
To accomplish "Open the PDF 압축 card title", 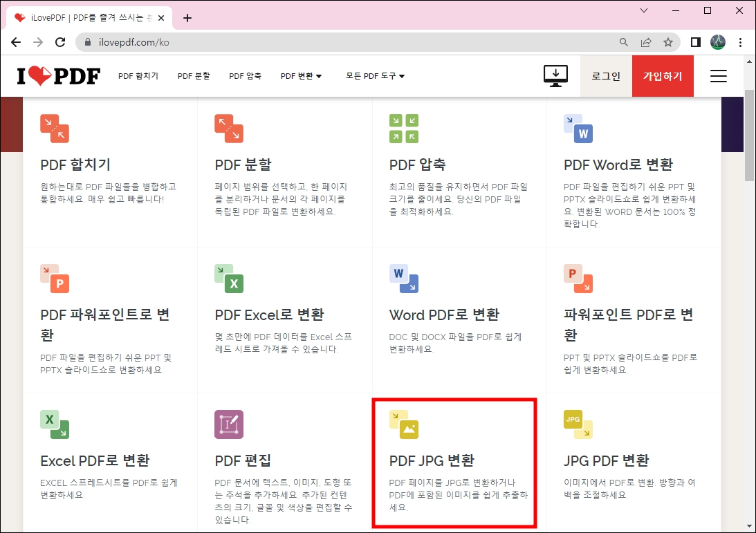I will click(418, 165).
